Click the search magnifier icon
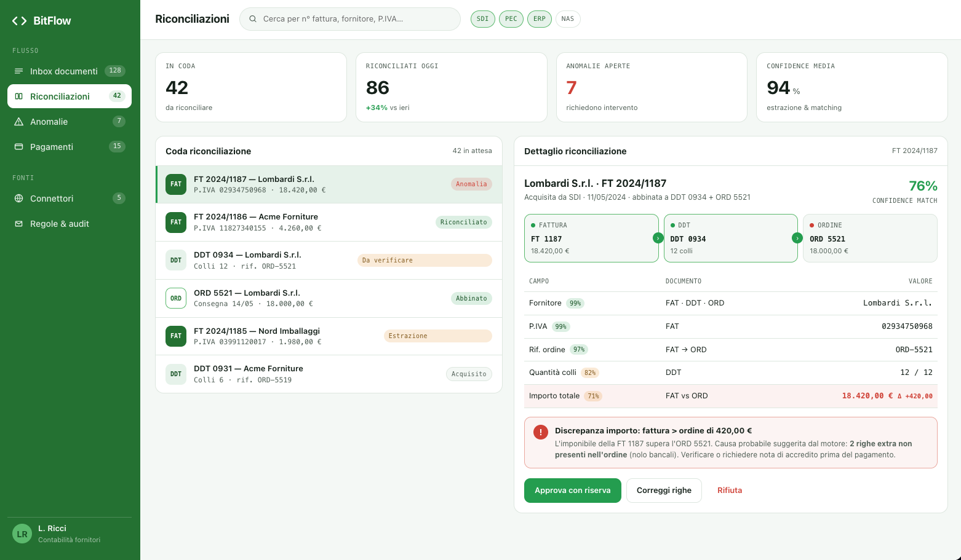The height and width of the screenshot is (560, 961). [252, 19]
